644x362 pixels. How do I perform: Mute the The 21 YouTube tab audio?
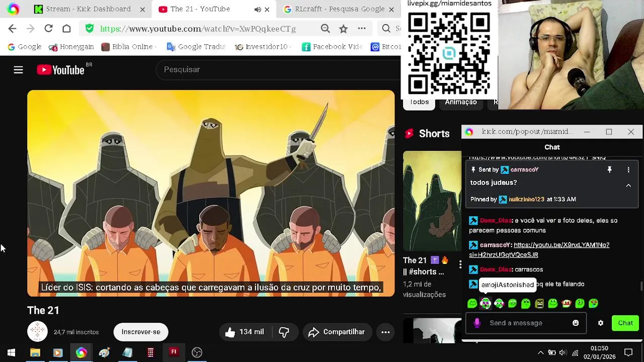[257, 9]
